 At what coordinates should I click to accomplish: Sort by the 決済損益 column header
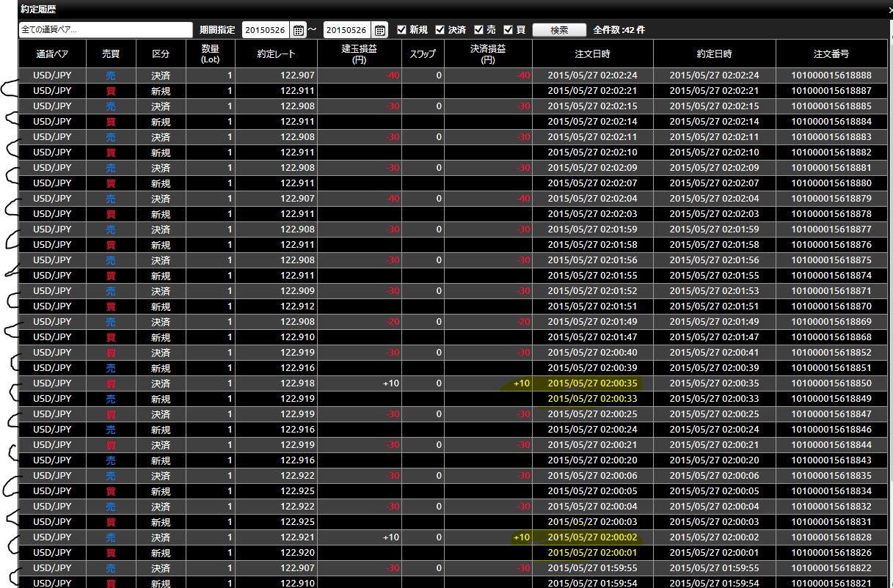(488, 54)
